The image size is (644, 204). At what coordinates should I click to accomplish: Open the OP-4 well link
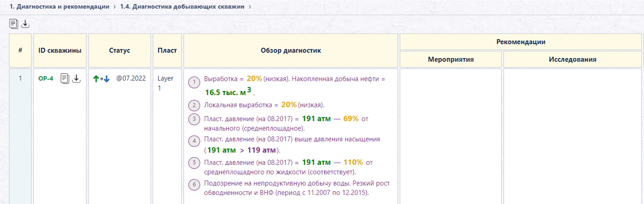click(x=46, y=79)
